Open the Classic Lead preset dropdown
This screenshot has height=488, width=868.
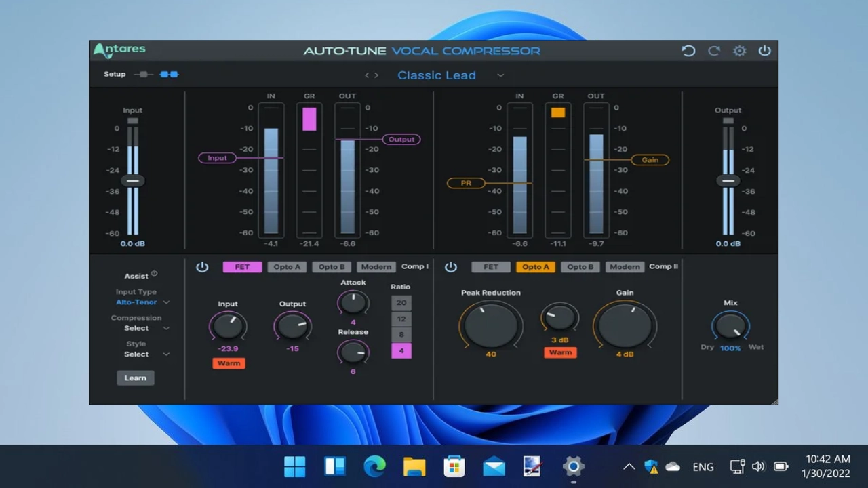pos(500,75)
